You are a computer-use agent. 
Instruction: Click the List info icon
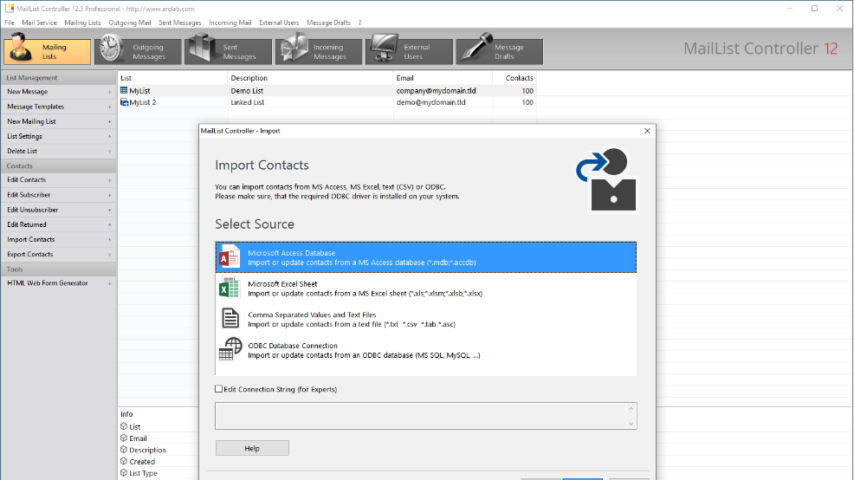pyautogui.click(x=124, y=427)
